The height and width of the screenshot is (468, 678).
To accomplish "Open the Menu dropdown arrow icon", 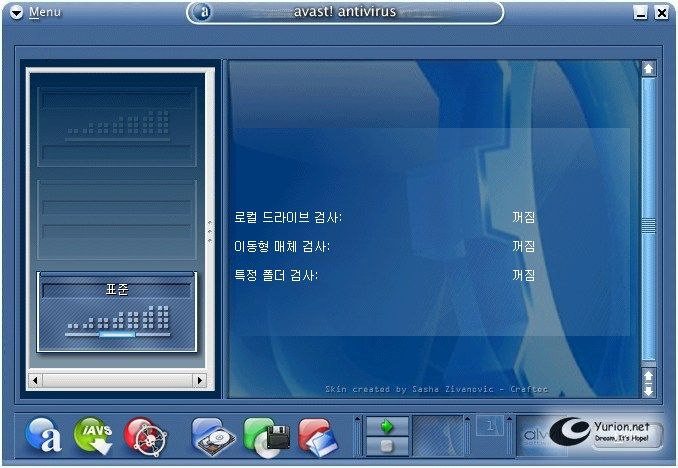I will coord(16,13).
